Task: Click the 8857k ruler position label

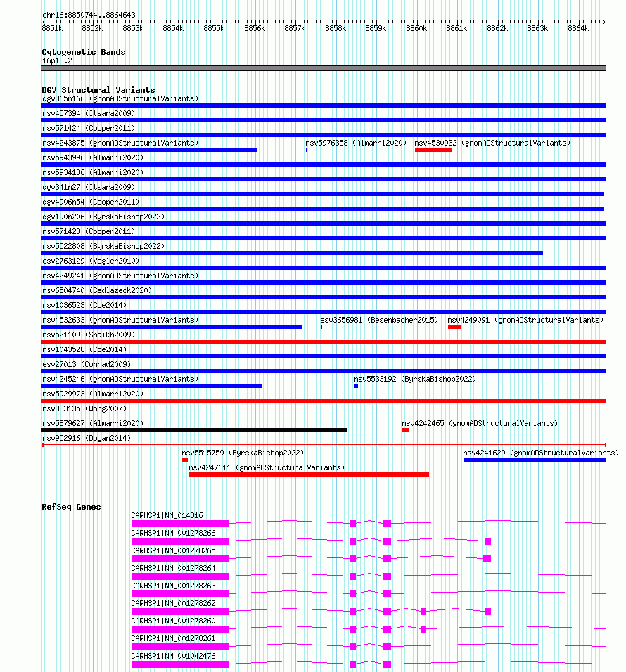Action: point(295,29)
